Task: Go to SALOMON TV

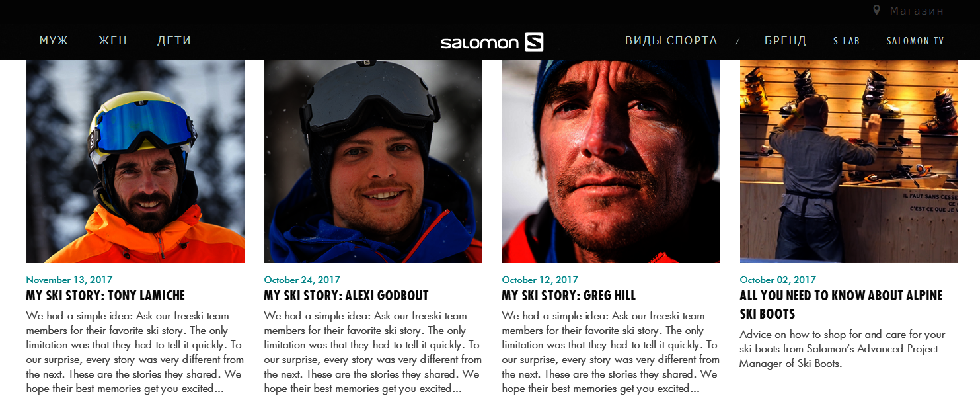Action: [915, 41]
